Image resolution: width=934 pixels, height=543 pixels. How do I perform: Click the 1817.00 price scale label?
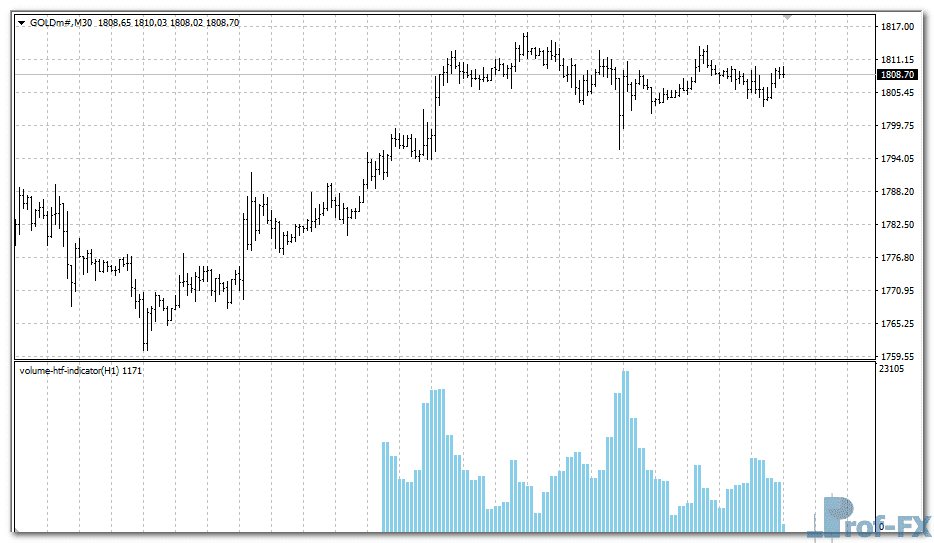(896, 27)
